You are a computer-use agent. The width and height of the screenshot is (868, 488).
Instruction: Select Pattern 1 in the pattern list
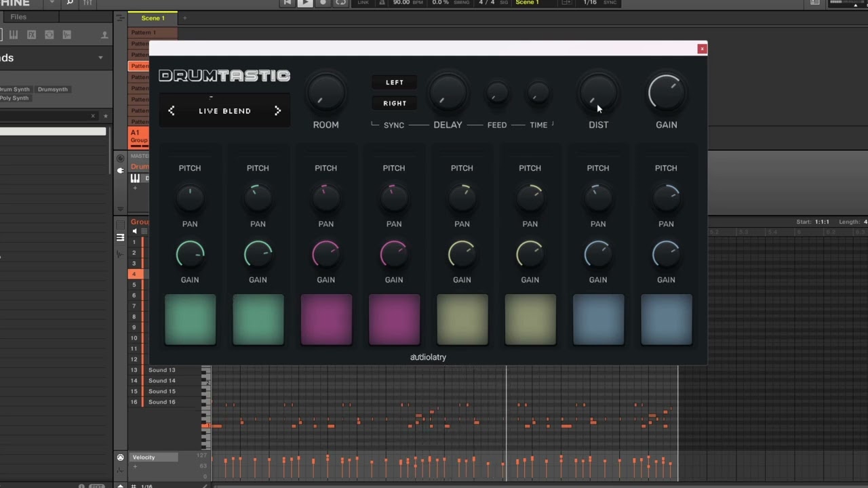coord(153,33)
